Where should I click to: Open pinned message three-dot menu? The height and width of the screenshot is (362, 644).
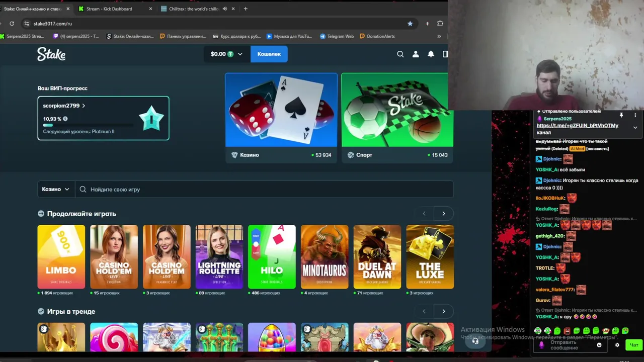click(635, 115)
